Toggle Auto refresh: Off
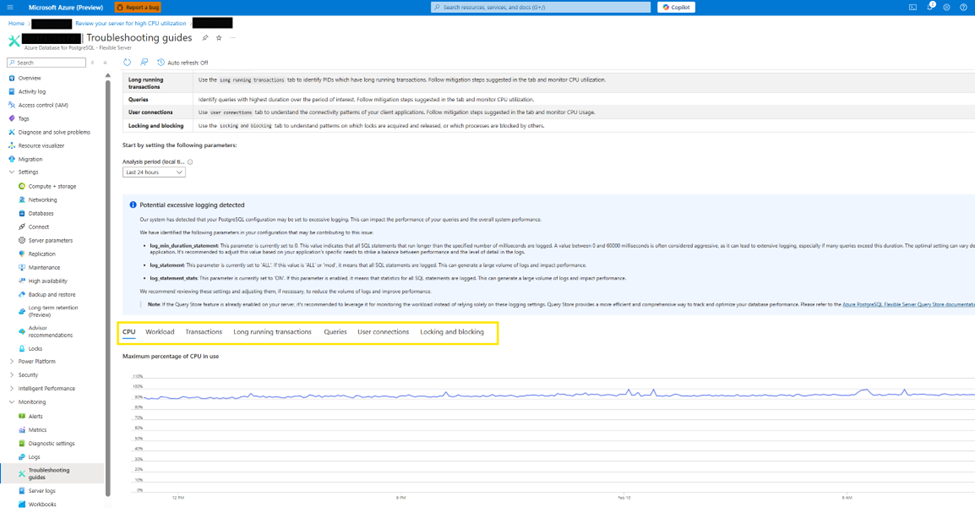This screenshot has height=508, width=975. [x=183, y=62]
